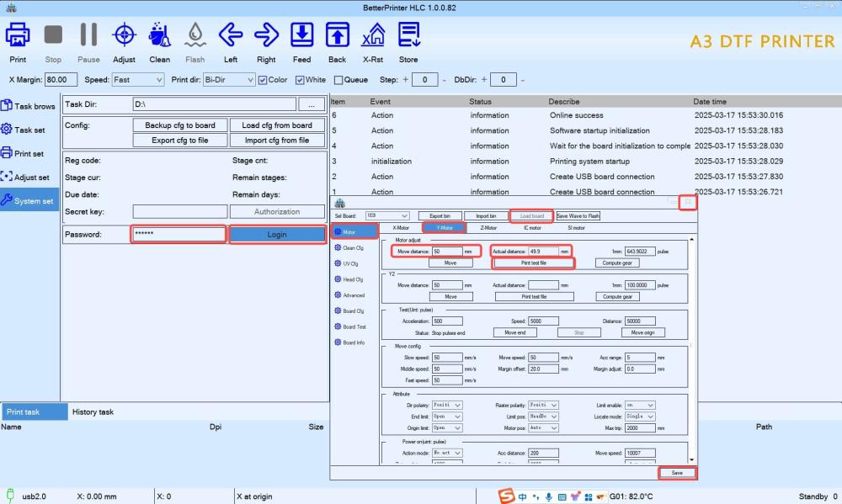Click Backup cfg to board button
The image size is (842, 504).
[x=180, y=125]
